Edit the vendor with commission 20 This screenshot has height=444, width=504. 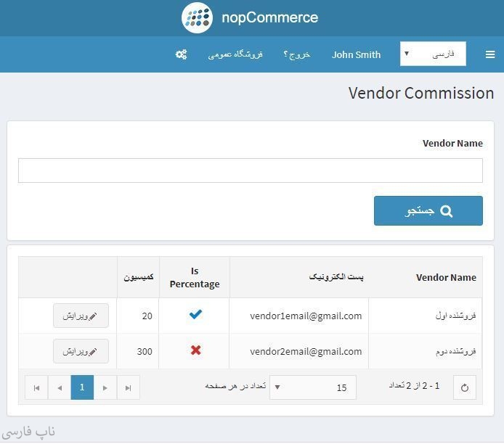81,316
